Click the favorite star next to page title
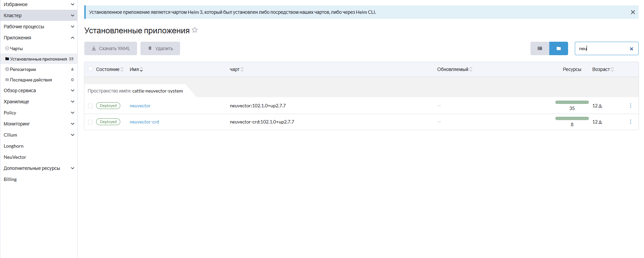 click(195, 30)
